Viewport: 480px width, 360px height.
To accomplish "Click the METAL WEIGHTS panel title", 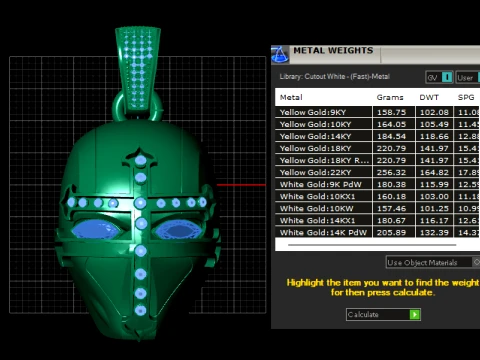I will (333, 50).
